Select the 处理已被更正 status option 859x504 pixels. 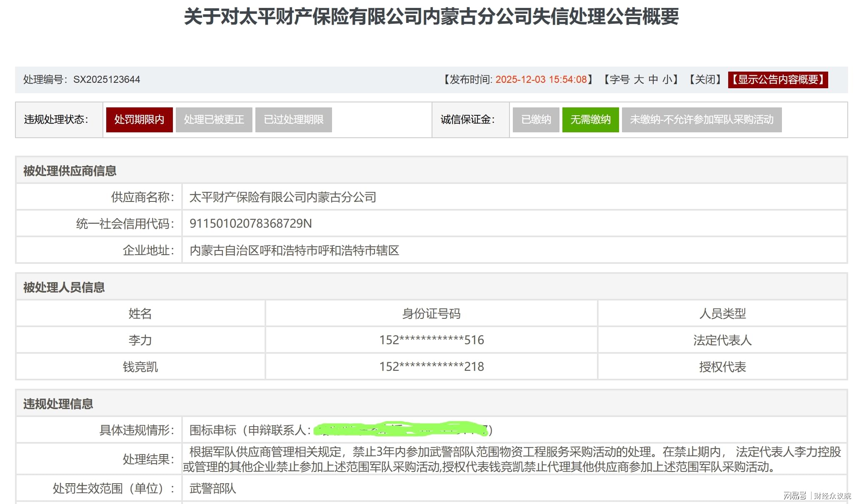[x=214, y=120]
